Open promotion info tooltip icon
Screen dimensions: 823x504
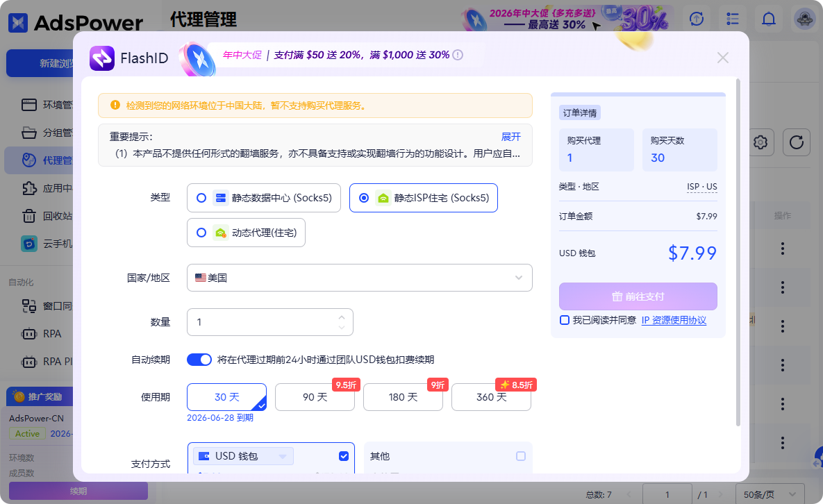click(458, 55)
